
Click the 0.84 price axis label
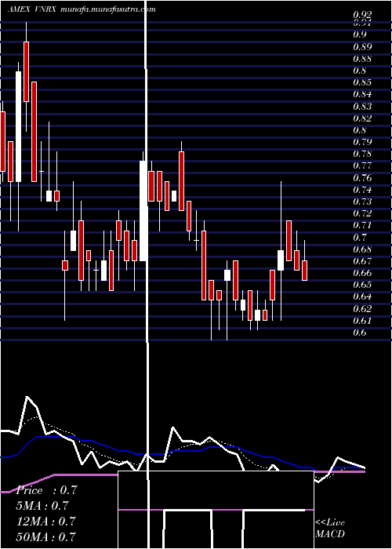click(362, 94)
